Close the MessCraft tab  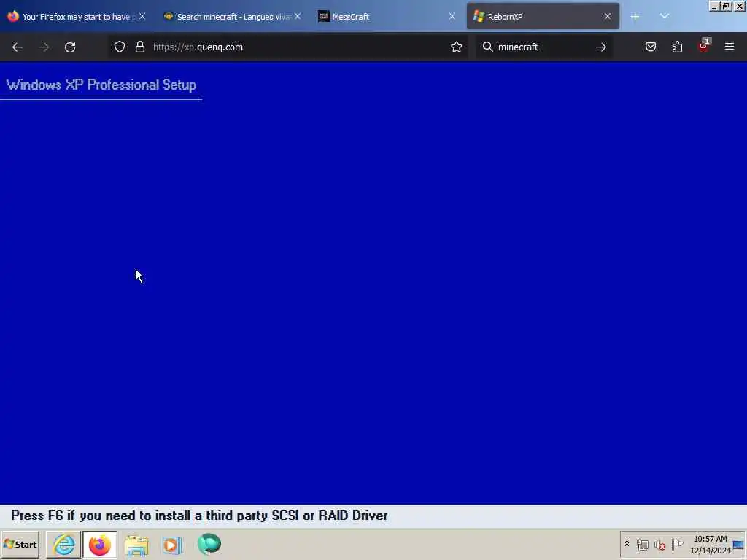click(x=452, y=16)
